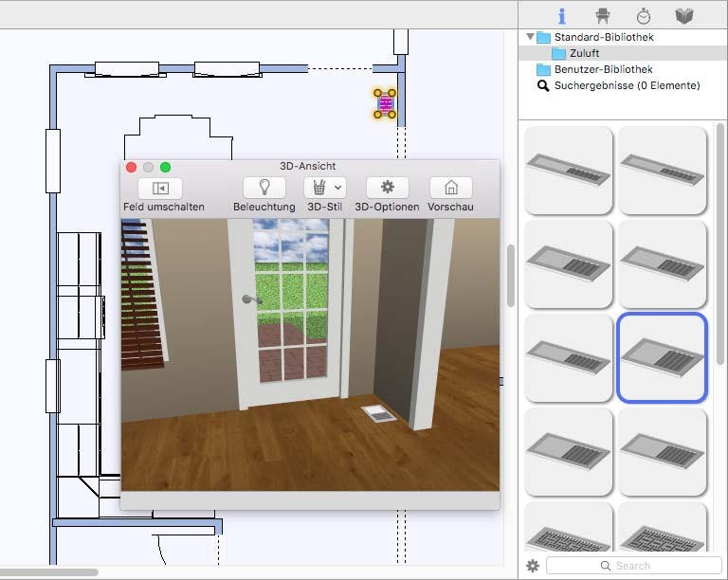Click the stopwatch icon in sidebar header
Viewport: 728px width, 580px height.
[644, 16]
